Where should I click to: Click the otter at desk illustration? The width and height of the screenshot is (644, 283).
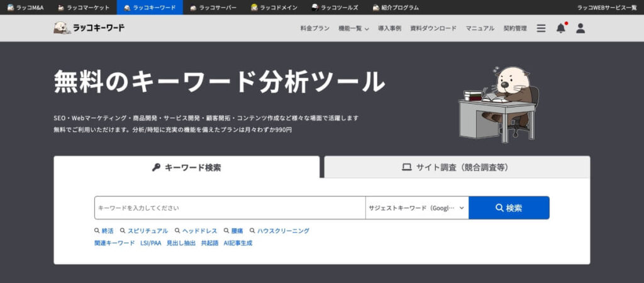[499, 104]
